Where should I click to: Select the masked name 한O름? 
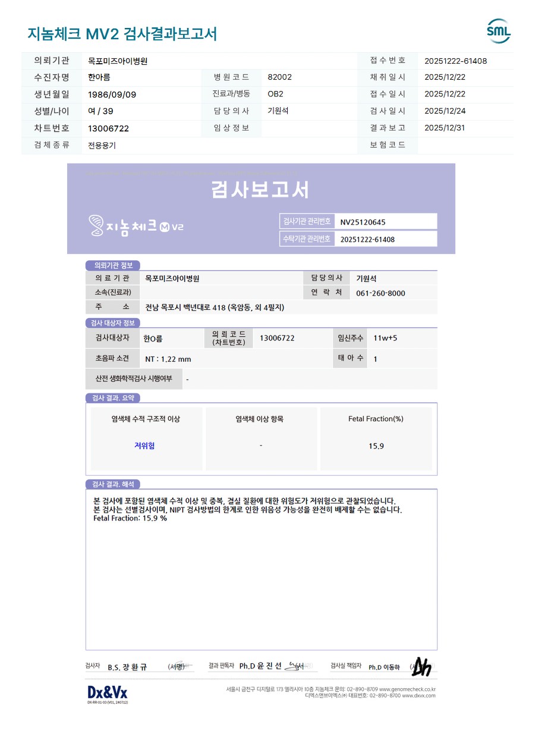(x=153, y=338)
